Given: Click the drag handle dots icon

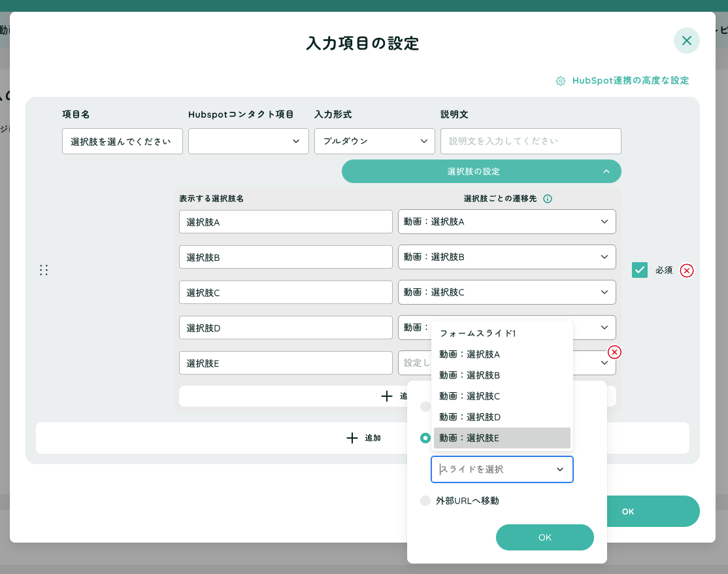Looking at the screenshot, I should pos(44,270).
